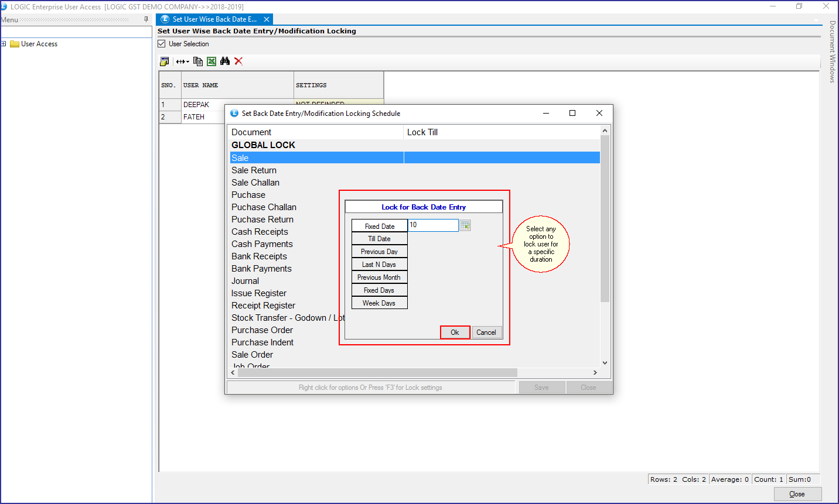This screenshot has width=839, height=504.
Task: Select the Till Date lock option
Action: pyautogui.click(x=380, y=239)
